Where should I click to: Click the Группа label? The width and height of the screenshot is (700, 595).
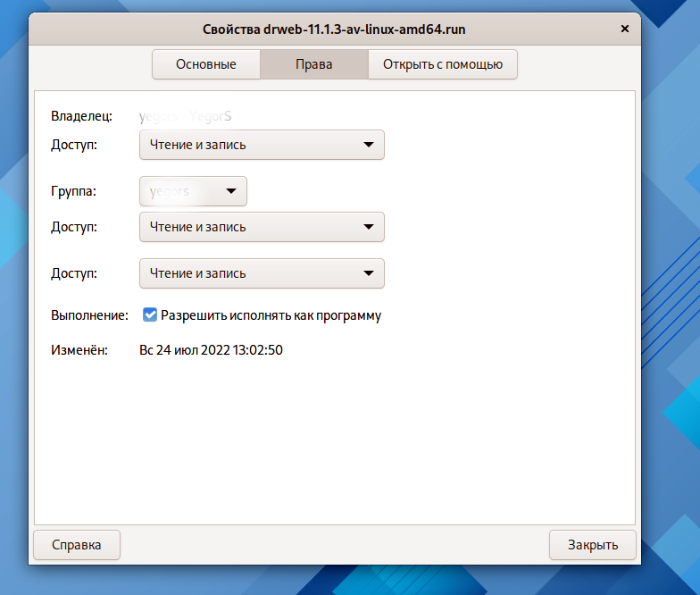tap(73, 191)
